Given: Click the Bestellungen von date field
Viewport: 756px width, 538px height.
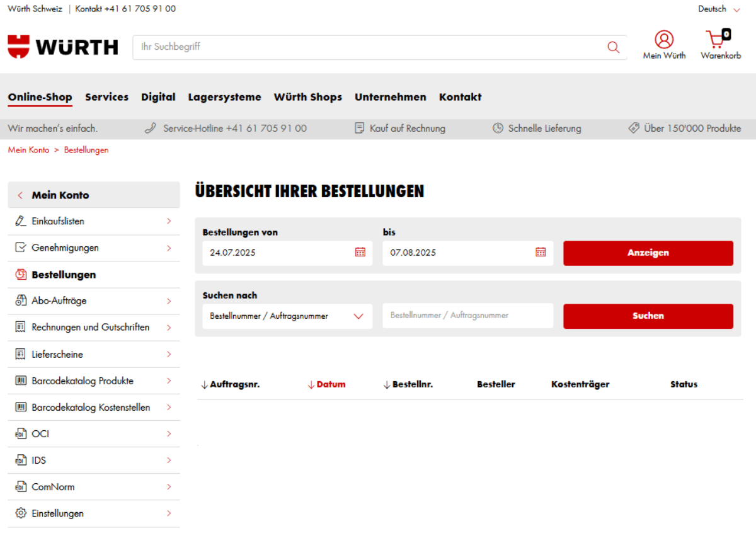Looking at the screenshot, I should tap(287, 253).
